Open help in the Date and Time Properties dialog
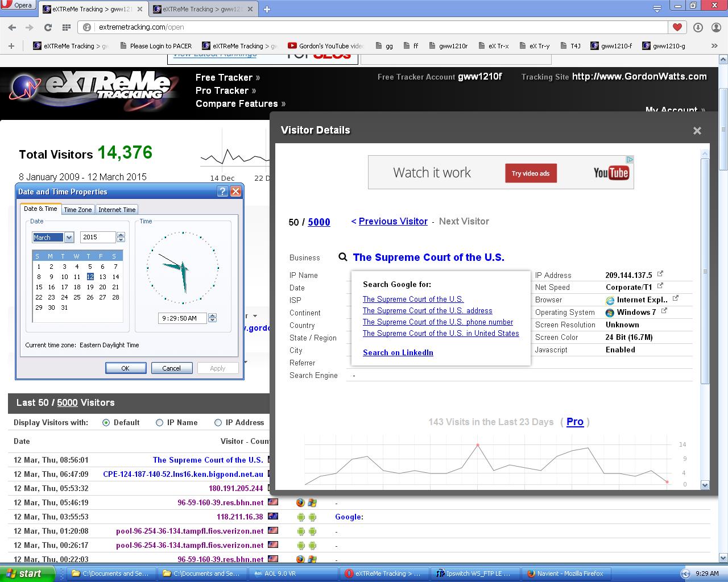 222,192
